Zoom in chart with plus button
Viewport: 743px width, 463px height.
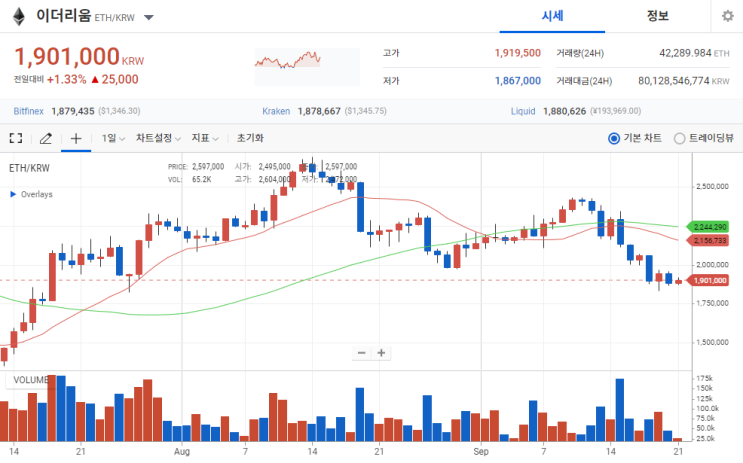pyautogui.click(x=381, y=353)
